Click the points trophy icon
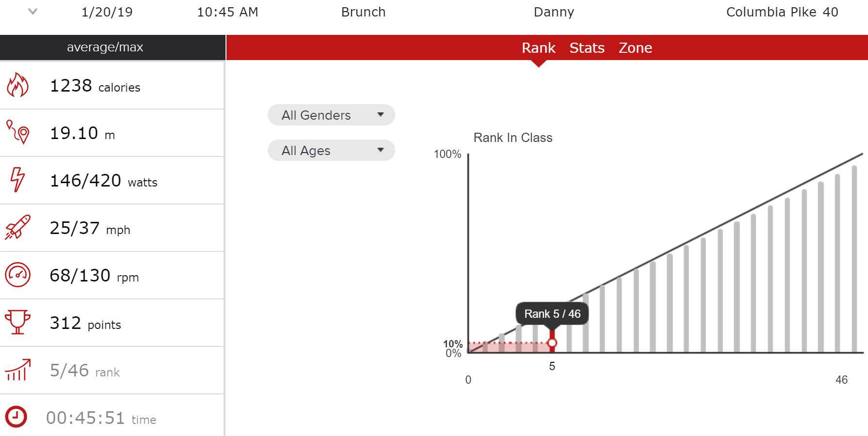The height and width of the screenshot is (436, 868). [x=17, y=322]
